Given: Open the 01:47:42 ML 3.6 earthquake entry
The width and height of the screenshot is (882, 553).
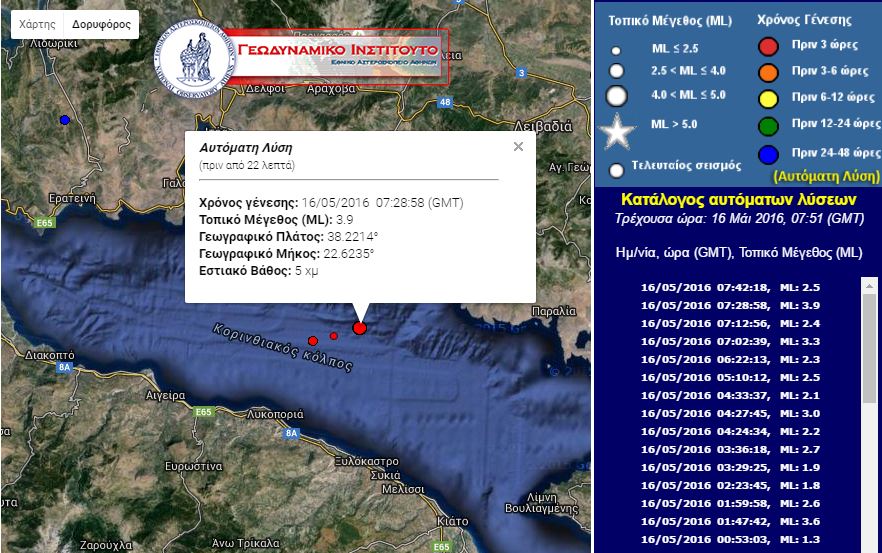Looking at the screenshot, I should [745, 521].
